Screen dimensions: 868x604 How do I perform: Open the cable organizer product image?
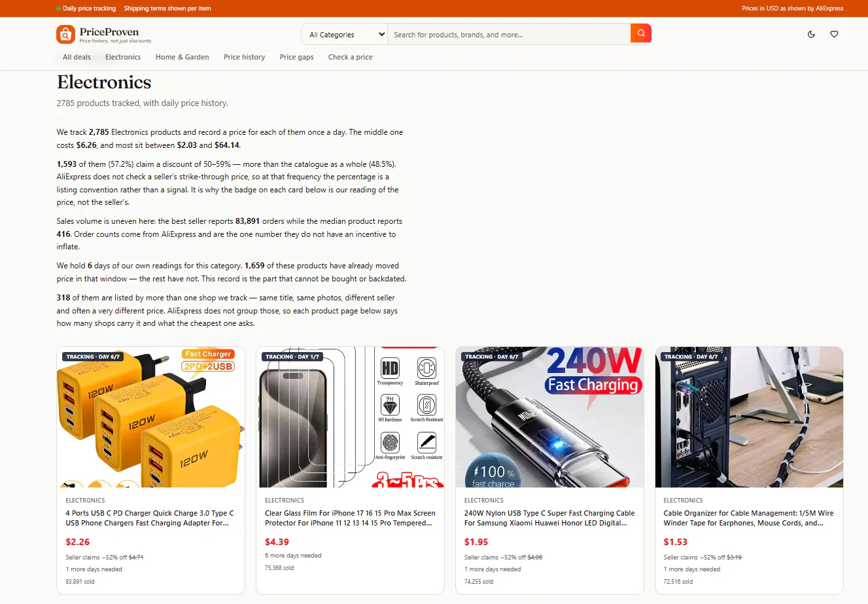[749, 417]
